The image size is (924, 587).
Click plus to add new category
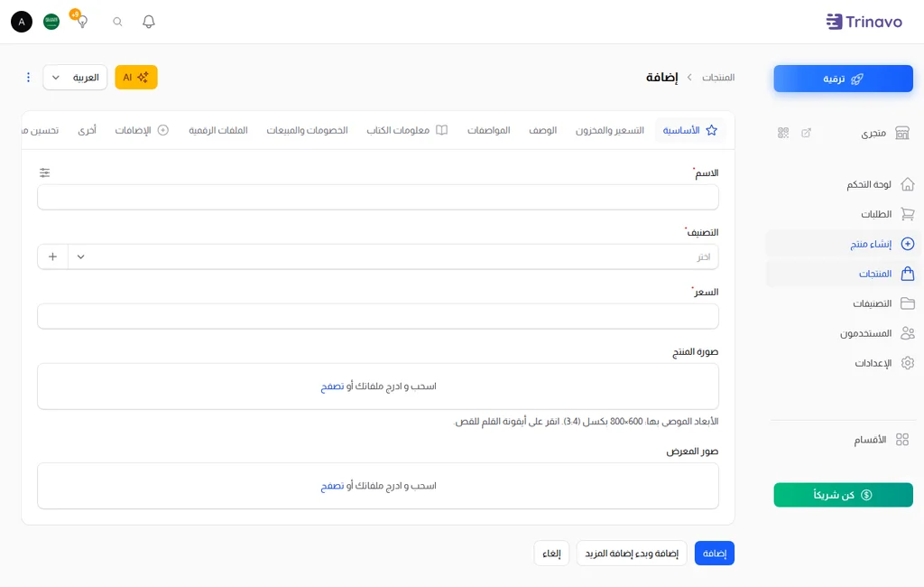click(52, 256)
